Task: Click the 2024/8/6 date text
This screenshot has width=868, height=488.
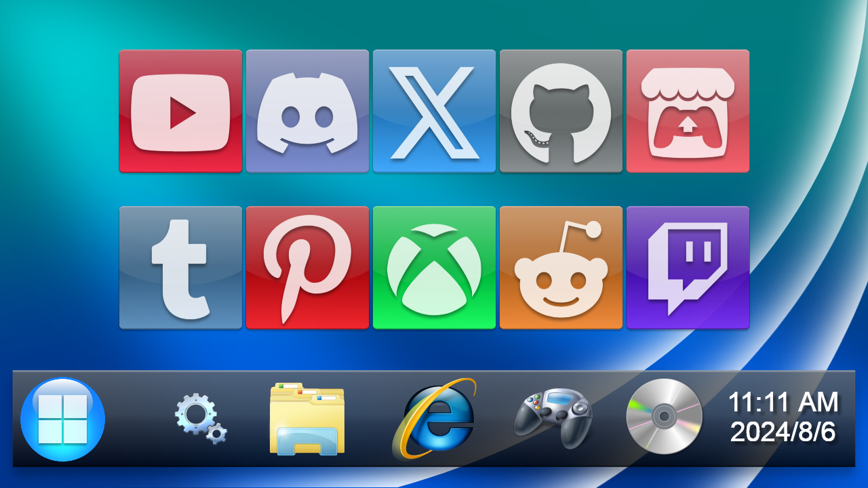Action: click(783, 432)
